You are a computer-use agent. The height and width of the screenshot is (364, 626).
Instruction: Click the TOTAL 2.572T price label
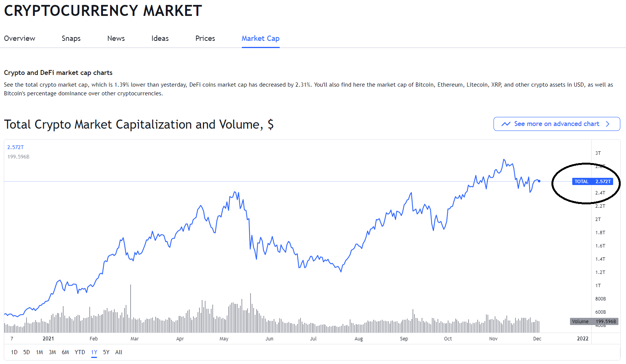tap(592, 182)
